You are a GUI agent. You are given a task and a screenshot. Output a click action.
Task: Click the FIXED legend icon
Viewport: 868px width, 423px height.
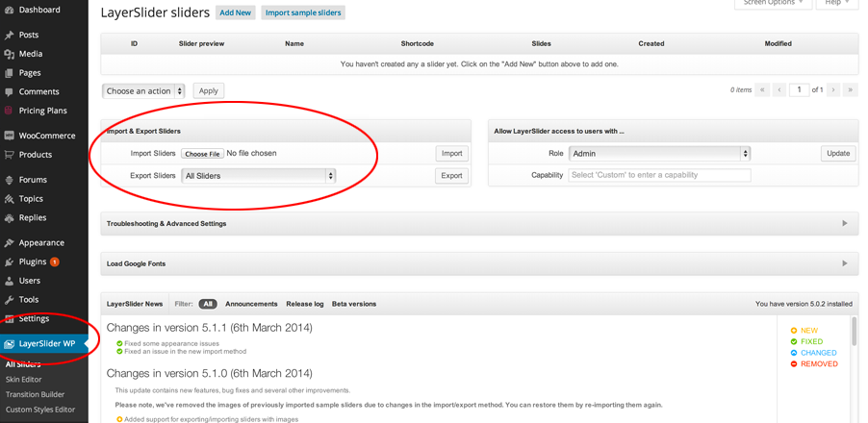794,341
